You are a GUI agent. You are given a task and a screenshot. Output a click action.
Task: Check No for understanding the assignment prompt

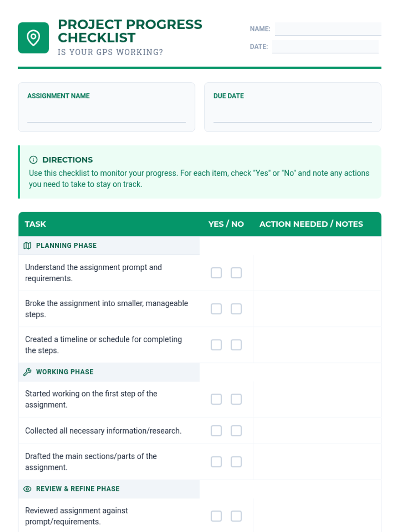coord(236,273)
